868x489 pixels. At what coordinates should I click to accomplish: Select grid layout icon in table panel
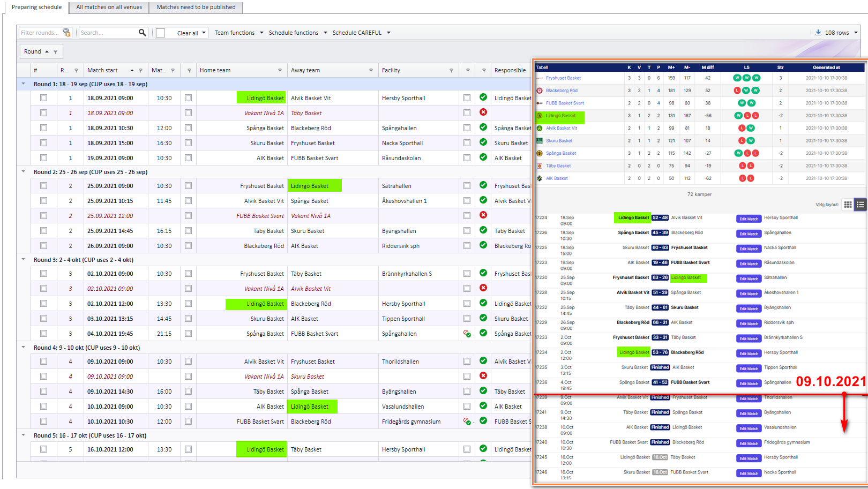click(848, 205)
